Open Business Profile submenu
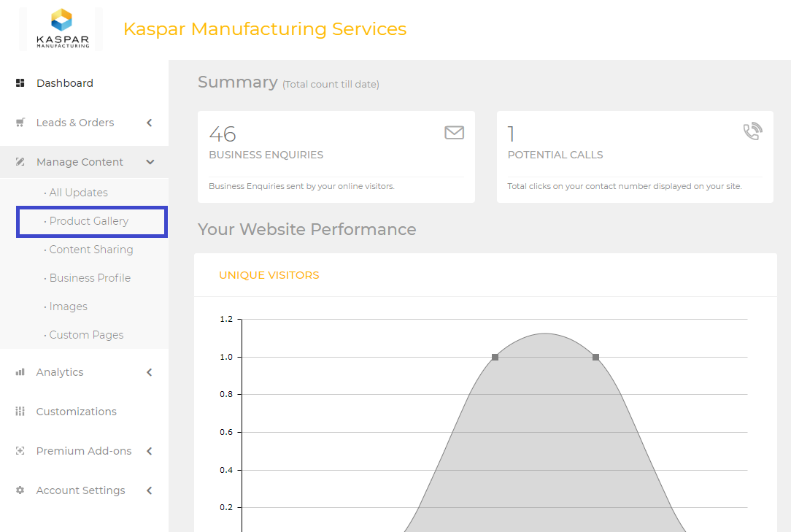The image size is (791, 532). click(x=90, y=277)
